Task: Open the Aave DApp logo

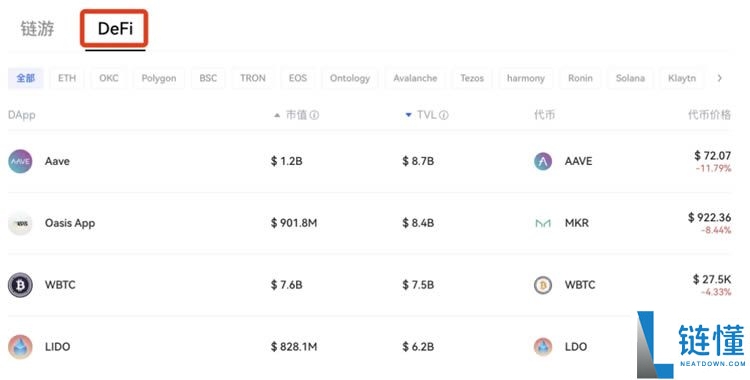Action: coord(20,161)
